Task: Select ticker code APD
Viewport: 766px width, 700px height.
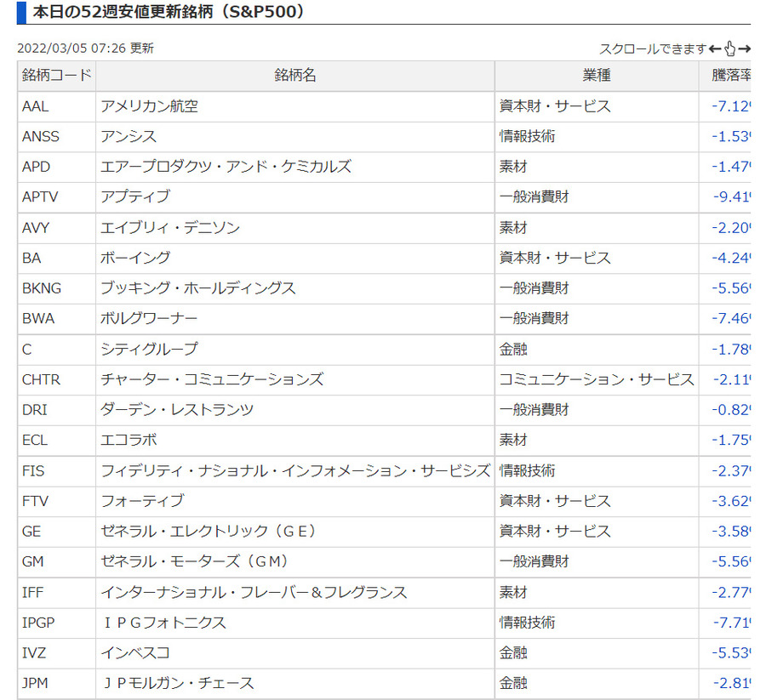Action: pos(36,167)
